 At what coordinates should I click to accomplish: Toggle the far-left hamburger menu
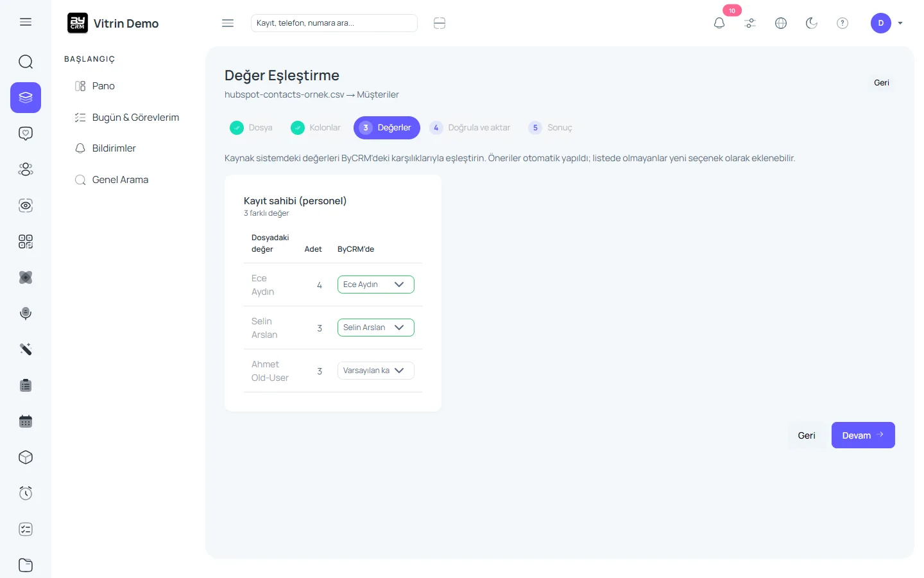pos(26,22)
